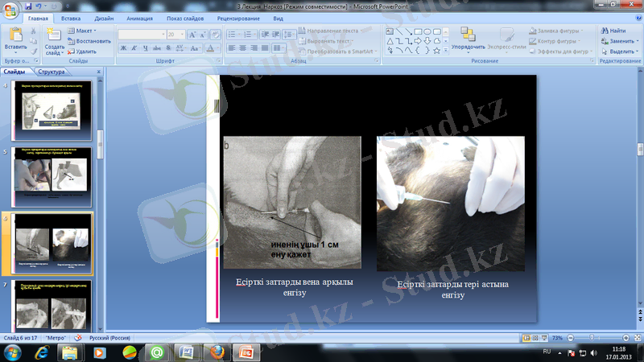Open Firefox from the Windows taskbar
This screenshot has width=644, height=362.
click(215, 352)
